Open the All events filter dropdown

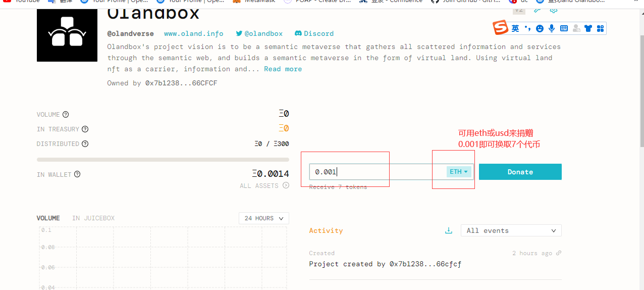tap(511, 231)
